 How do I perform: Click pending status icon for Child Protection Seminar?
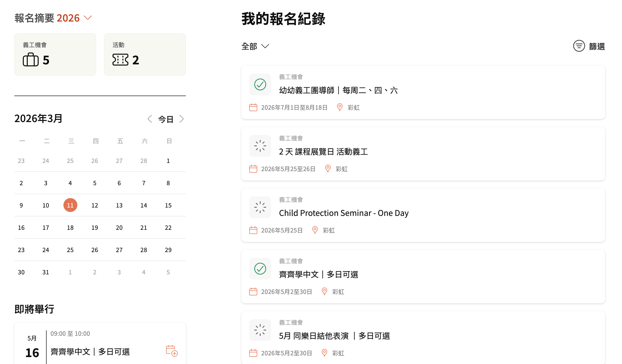pos(260,207)
